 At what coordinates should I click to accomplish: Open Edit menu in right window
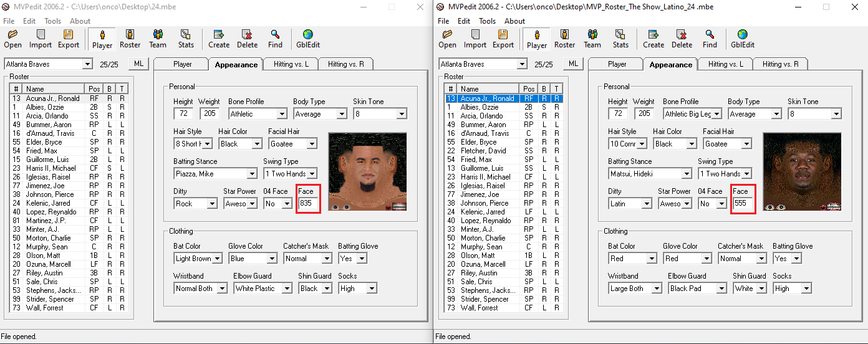464,21
